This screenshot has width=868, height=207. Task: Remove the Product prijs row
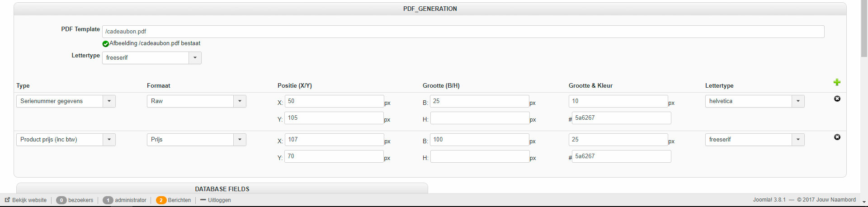(837, 137)
